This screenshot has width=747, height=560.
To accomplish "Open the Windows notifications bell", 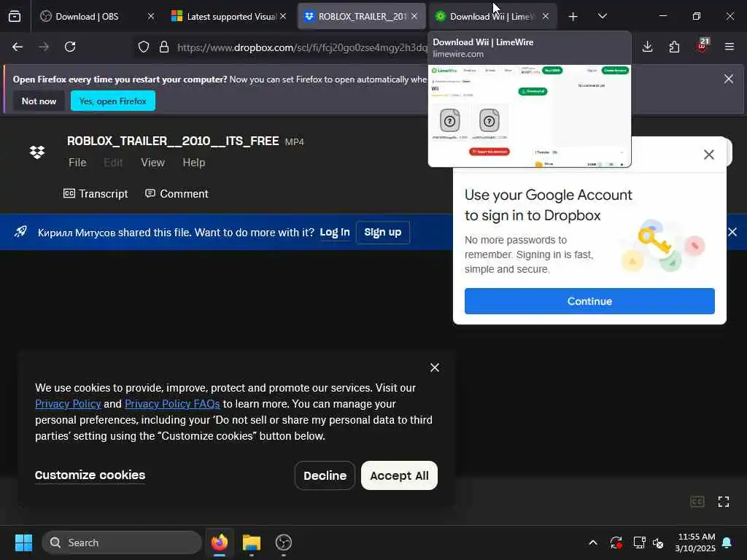I will coord(727,542).
